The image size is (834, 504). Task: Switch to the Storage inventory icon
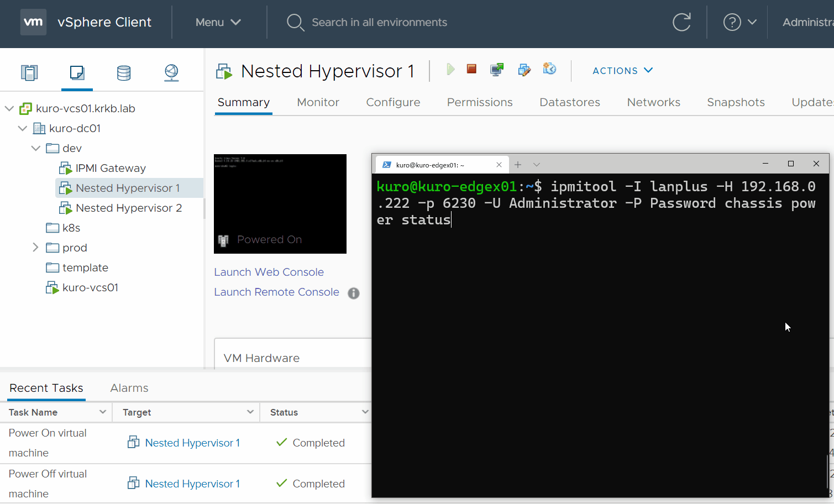[124, 72]
